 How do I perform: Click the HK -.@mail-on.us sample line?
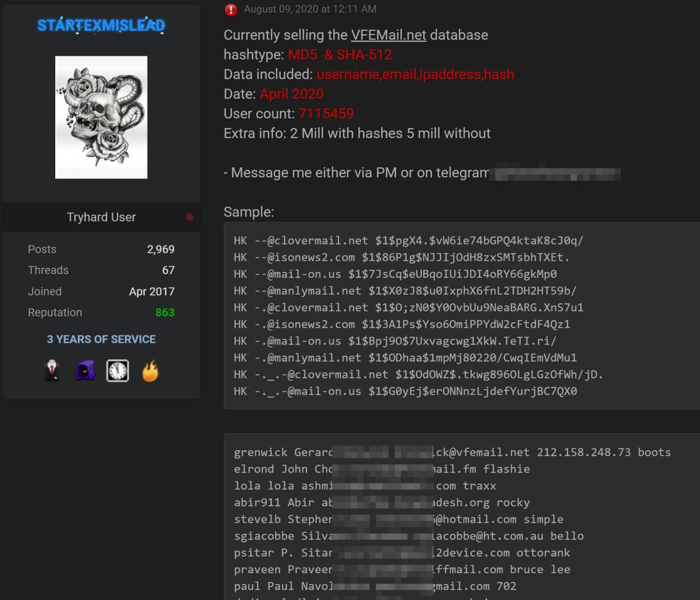click(x=395, y=341)
